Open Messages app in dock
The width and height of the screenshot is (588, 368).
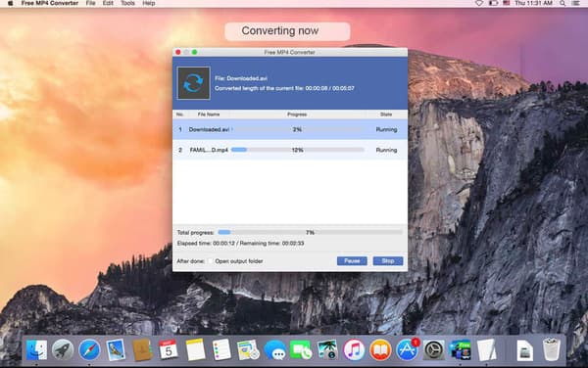click(x=274, y=350)
